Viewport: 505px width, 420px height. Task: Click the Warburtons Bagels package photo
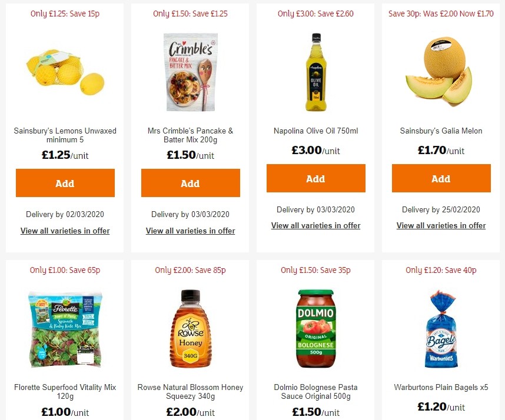point(441,328)
